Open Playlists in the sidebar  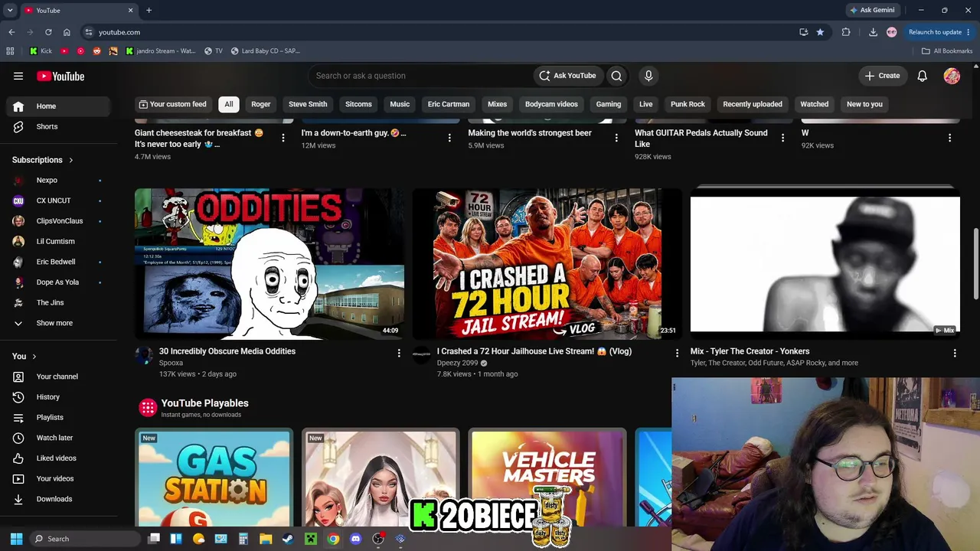tap(58, 417)
